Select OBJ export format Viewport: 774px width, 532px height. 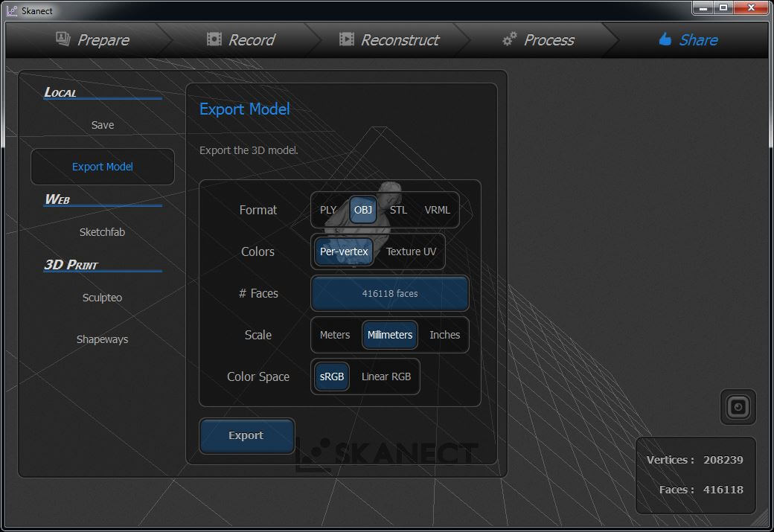(363, 210)
